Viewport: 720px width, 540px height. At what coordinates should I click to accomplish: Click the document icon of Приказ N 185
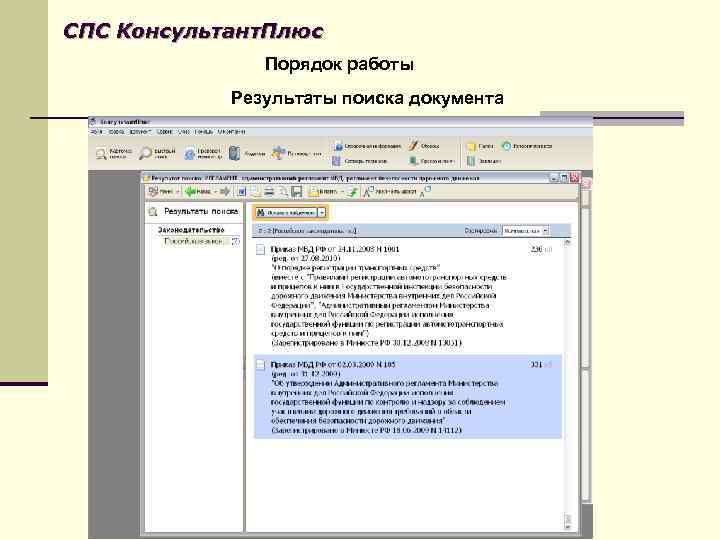tap(260, 365)
